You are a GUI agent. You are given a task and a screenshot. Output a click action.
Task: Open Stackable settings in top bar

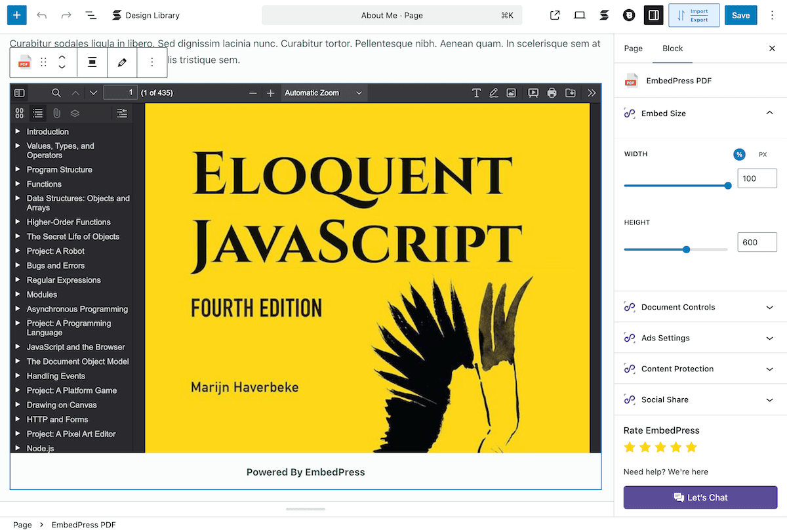pos(604,15)
